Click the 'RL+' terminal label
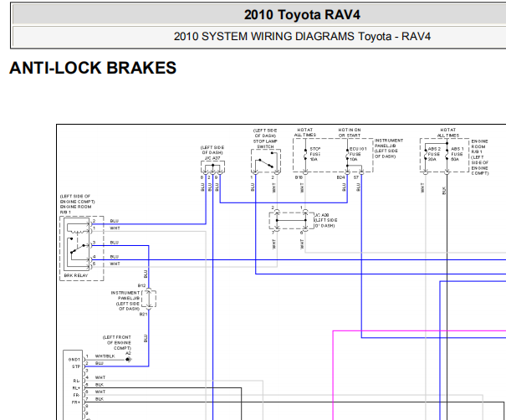Viewport: 506px width, 420px height. tap(76, 388)
